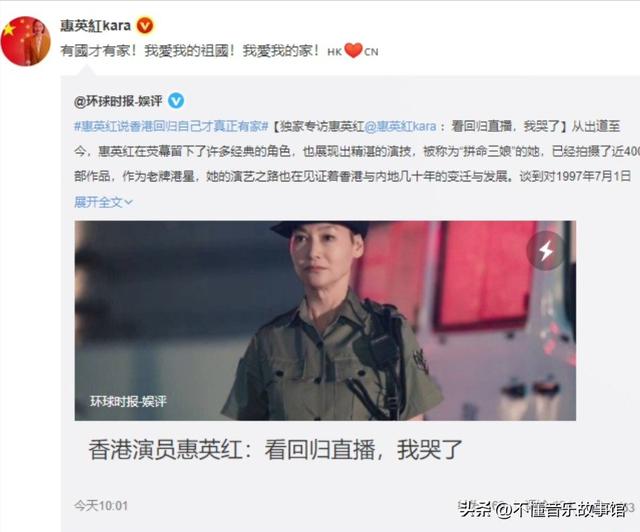Expand full text with 展开全文
Image resolution: width=640 pixels, height=532 pixels.
[x=98, y=202]
